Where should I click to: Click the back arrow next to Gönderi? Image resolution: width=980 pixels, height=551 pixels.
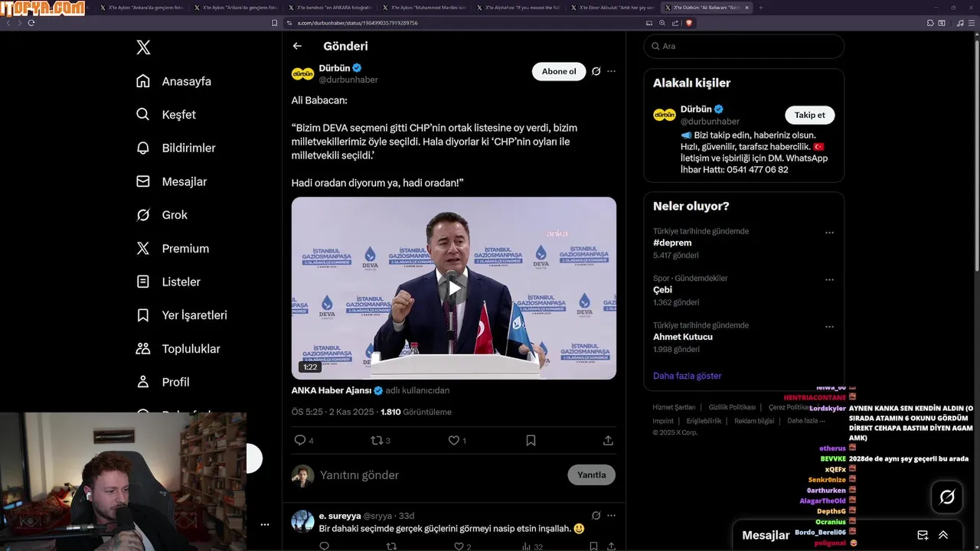[x=297, y=46]
